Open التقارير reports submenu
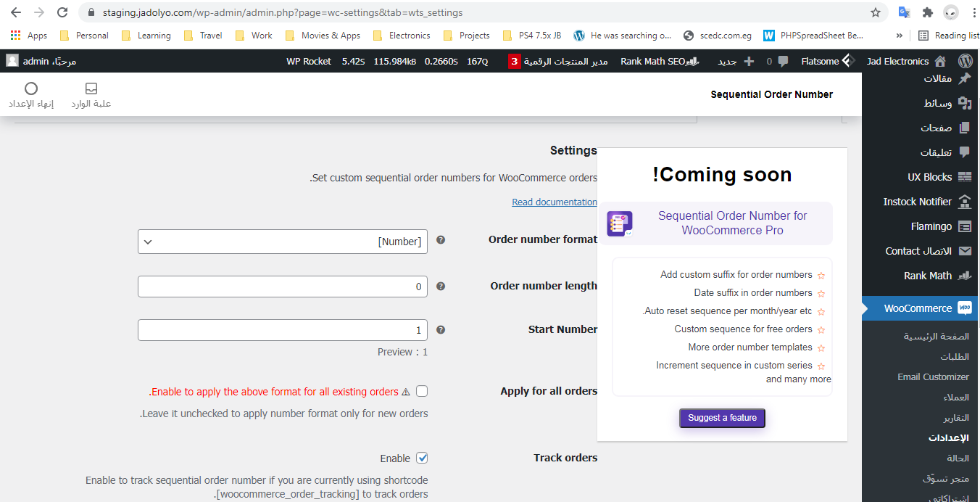The height and width of the screenshot is (502, 980). (x=956, y=419)
